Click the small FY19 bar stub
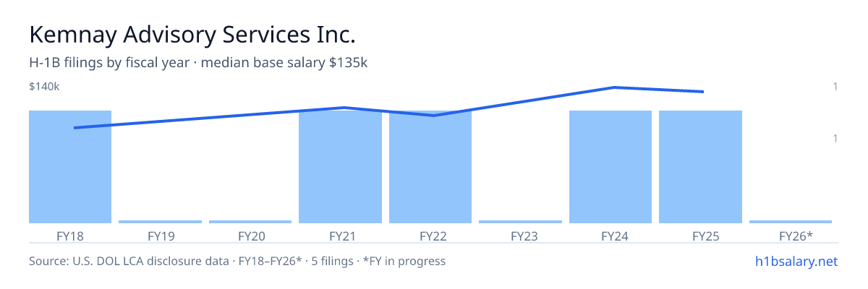Viewport: 868px width, 289px height. (x=161, y=222)
